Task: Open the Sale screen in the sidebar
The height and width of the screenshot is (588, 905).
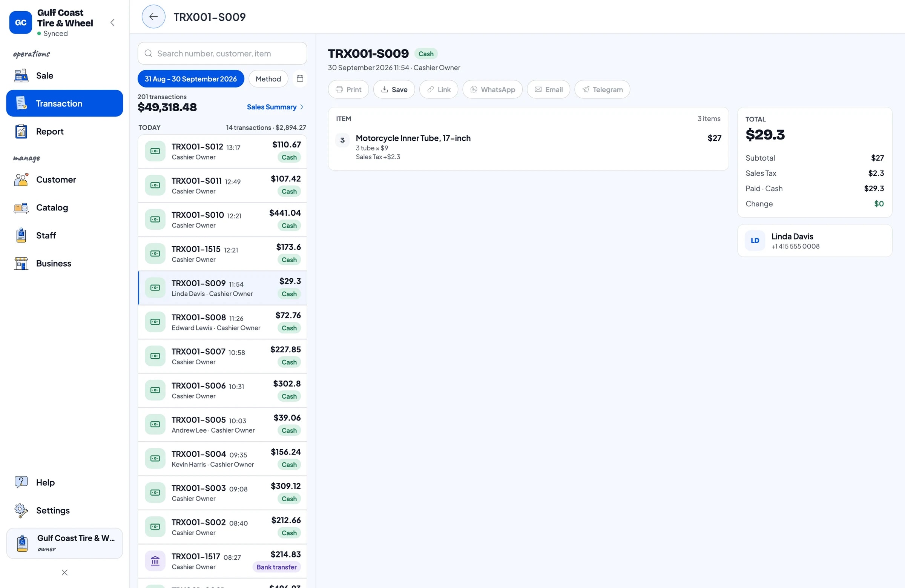Action: click(64, 76)
